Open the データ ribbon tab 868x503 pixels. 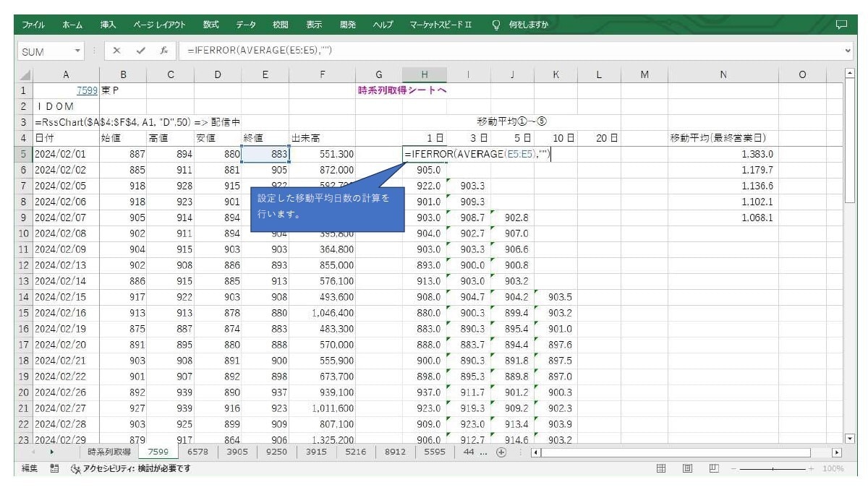[x=246, y=24]
